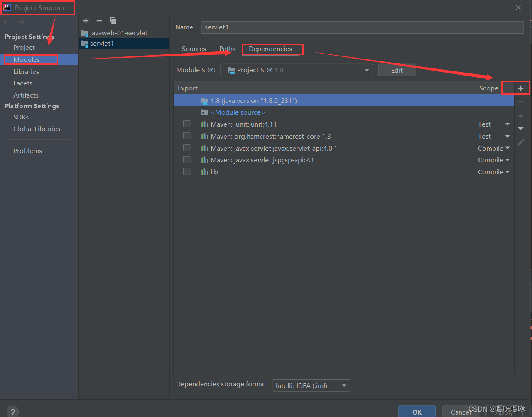
Task: Open the Module SDK dropdown
Action: pyautogui.click(x=297, y=70)
